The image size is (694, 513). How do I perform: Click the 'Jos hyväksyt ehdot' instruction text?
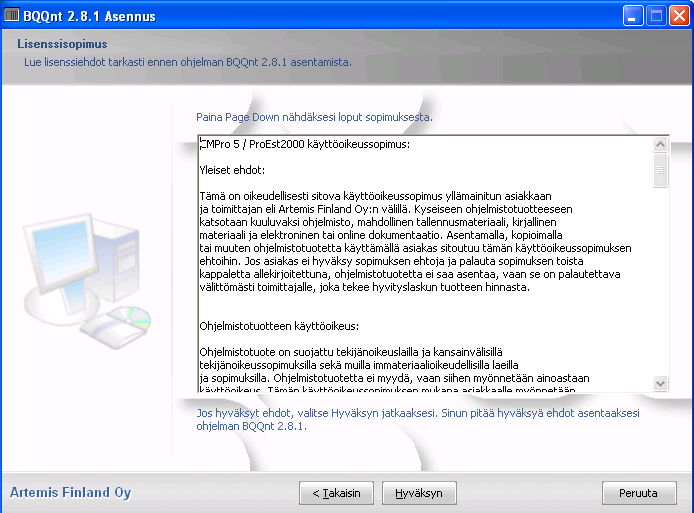pos(418,420)
